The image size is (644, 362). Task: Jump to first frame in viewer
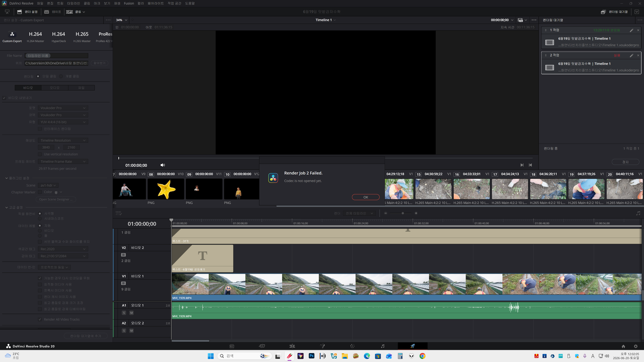coord(530,165)
